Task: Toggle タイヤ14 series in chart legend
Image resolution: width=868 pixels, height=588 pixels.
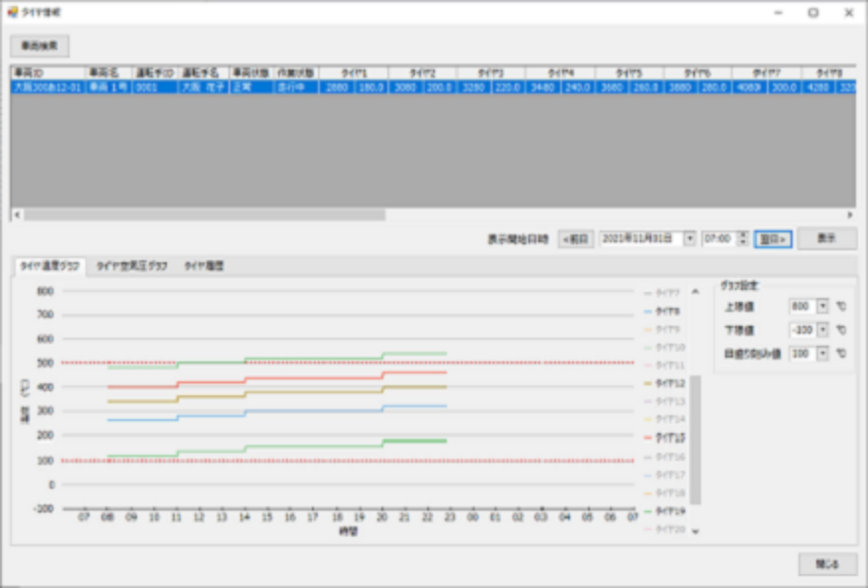Action: click(x=664, y=419)
